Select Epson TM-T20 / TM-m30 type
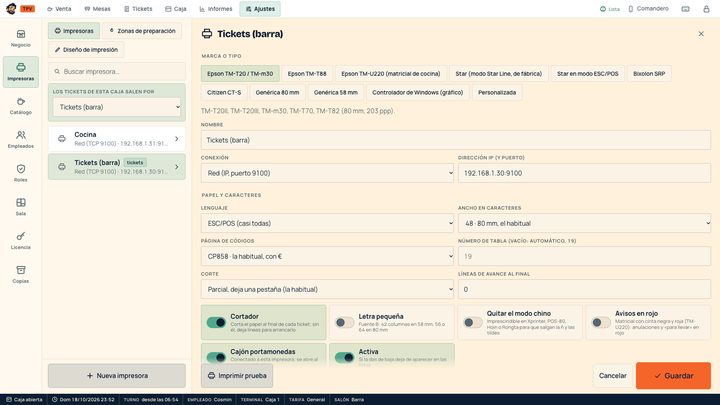Screen dimensions: 720x405 240,73
